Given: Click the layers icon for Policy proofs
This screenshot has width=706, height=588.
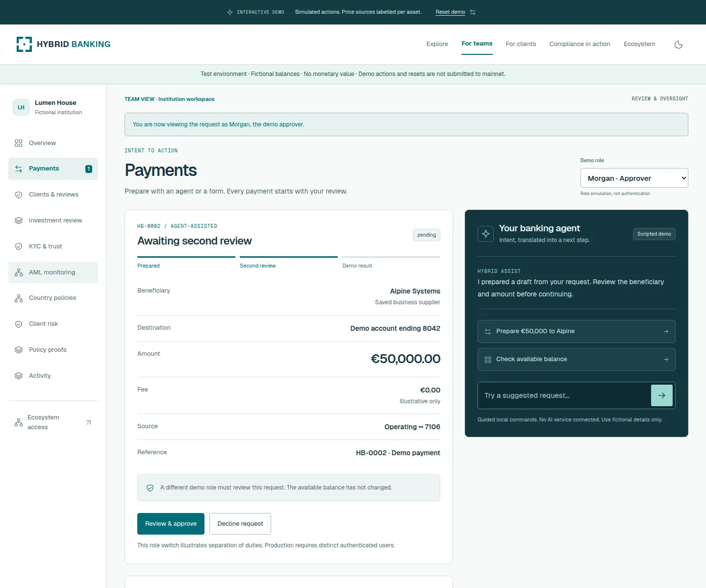Looking at the screenshot, I should (x=19, y=350).
